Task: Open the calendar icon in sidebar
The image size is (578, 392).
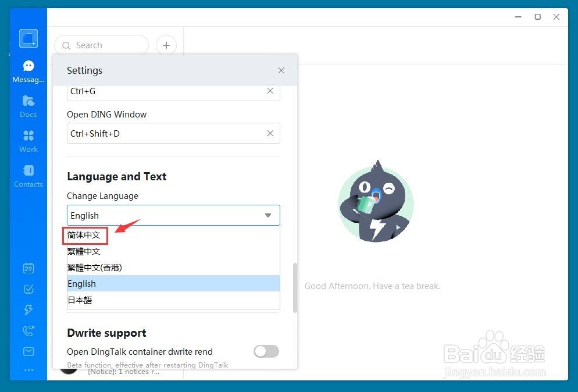Action: point(28,268)
